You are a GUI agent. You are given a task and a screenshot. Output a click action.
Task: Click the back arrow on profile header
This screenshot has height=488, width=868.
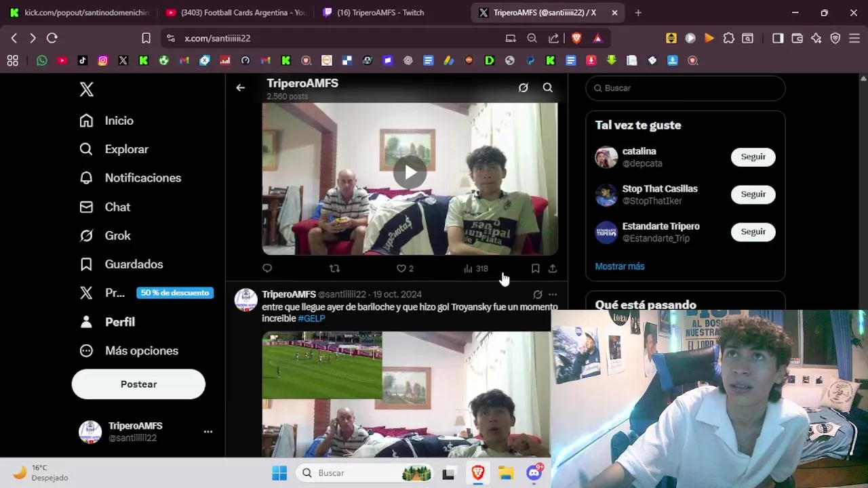[240, 88]
